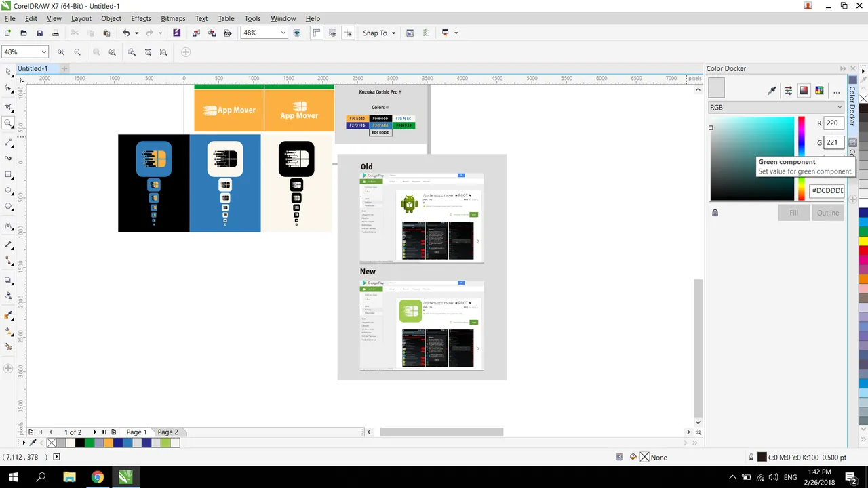Select the Drop Shadow tool

pyautogui.click(x=8, y=280)
